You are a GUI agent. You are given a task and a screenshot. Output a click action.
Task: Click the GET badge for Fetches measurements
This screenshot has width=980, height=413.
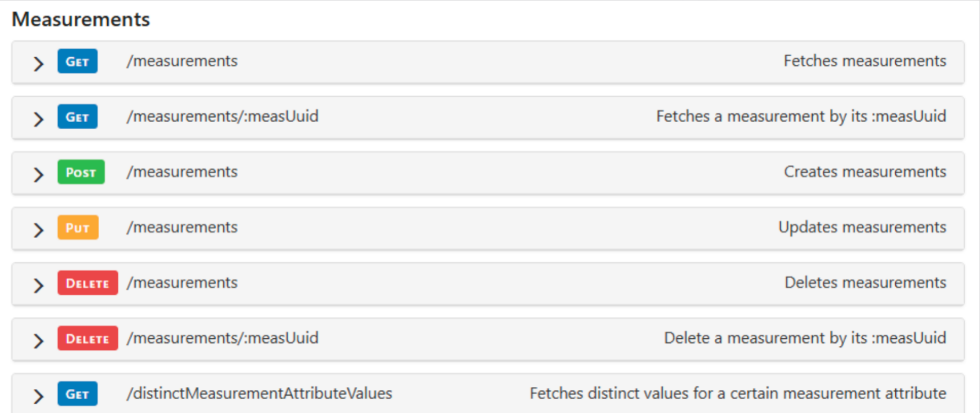(x=78, y=61)
